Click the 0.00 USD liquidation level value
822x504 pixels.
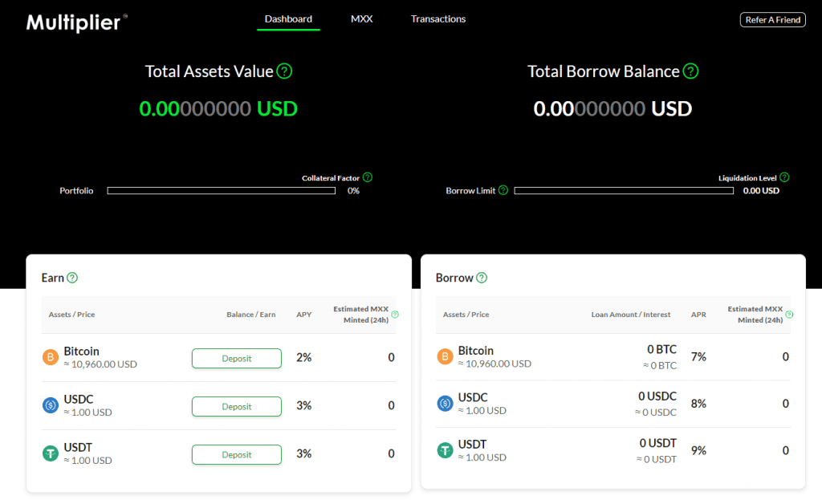tap(761, 191)
